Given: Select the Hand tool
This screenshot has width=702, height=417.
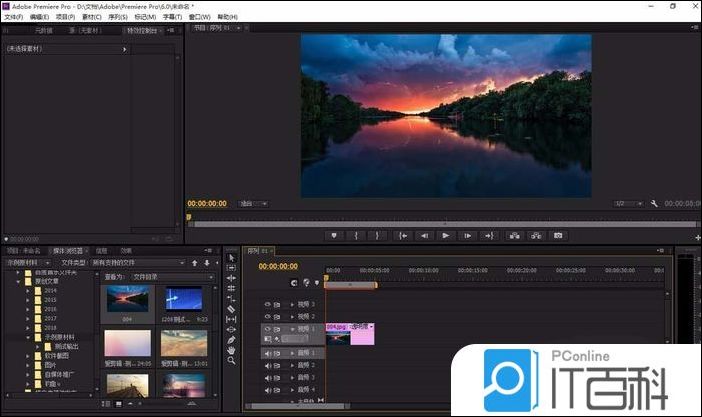Looking at the screenshot, I should click(231, 350).
